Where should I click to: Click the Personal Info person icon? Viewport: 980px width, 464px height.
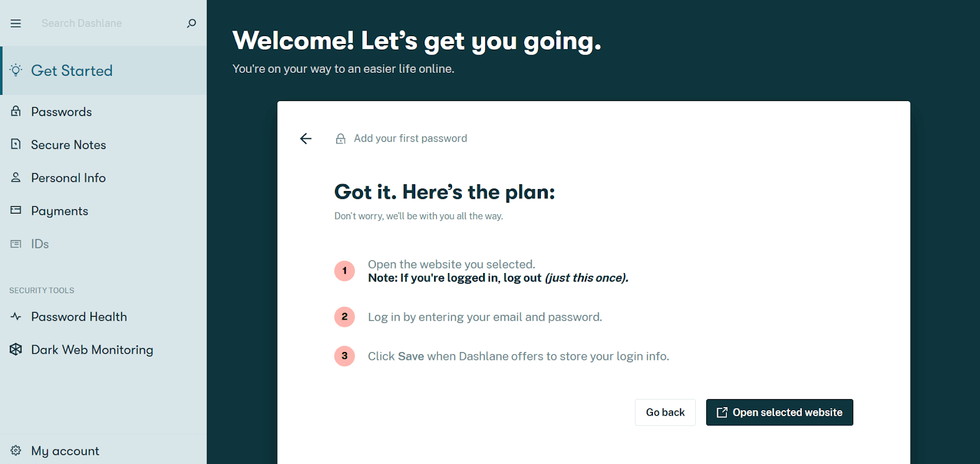tap(16, 178)
